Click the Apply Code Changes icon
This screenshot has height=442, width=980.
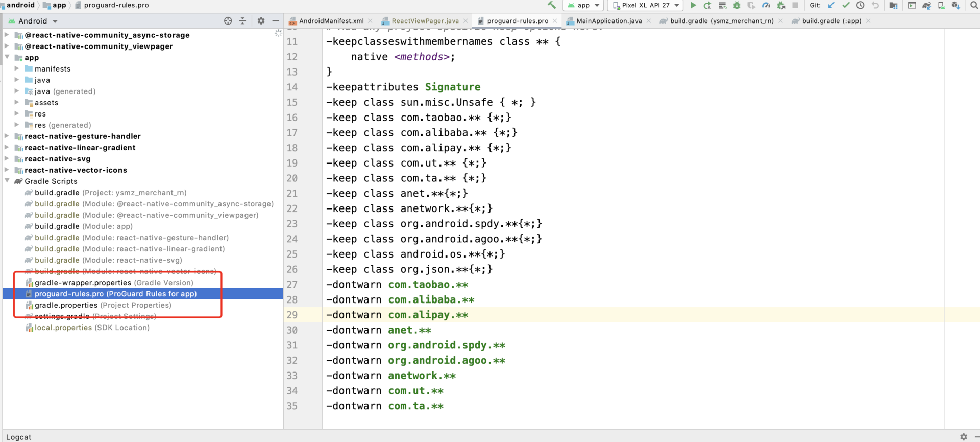pyautogui.click(x=722, y=5)
